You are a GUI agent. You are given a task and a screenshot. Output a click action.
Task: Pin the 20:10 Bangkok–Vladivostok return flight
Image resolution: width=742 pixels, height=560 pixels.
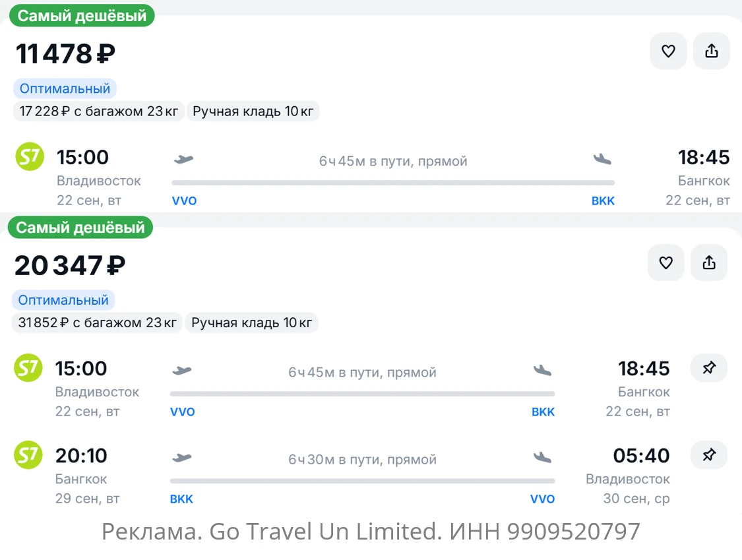[709, 455]
